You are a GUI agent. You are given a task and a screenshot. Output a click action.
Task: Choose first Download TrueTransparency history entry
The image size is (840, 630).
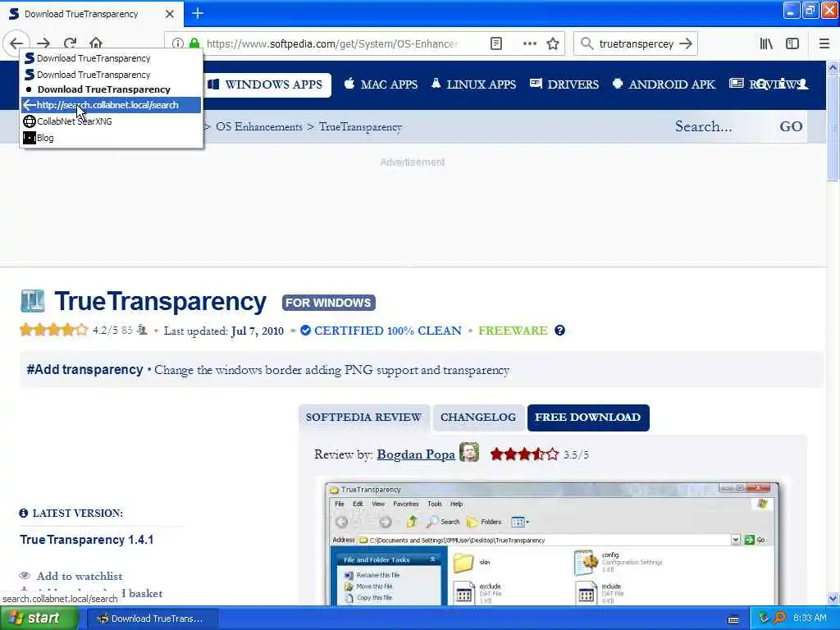point(111,58)
